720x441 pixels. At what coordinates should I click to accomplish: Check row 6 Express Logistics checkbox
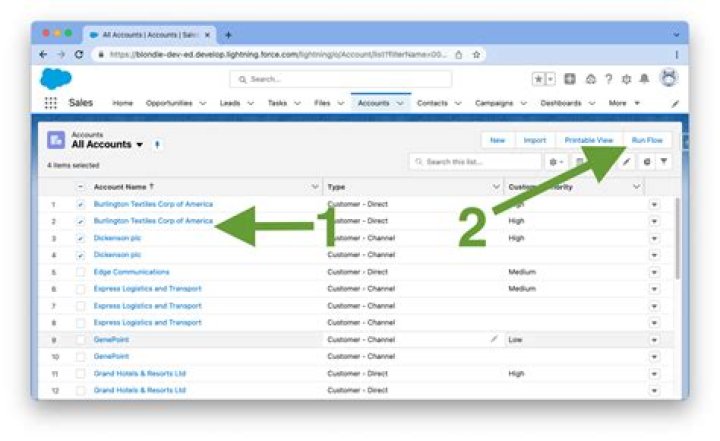tap(80, 289)
